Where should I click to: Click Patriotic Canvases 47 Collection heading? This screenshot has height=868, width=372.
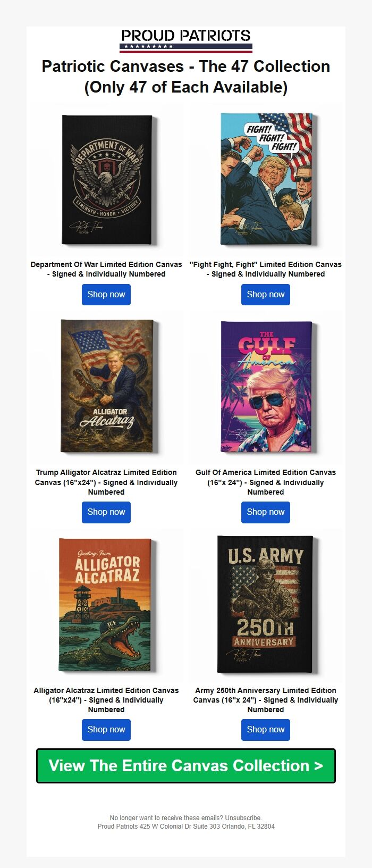pyautogui.click(x=186, y=77)
